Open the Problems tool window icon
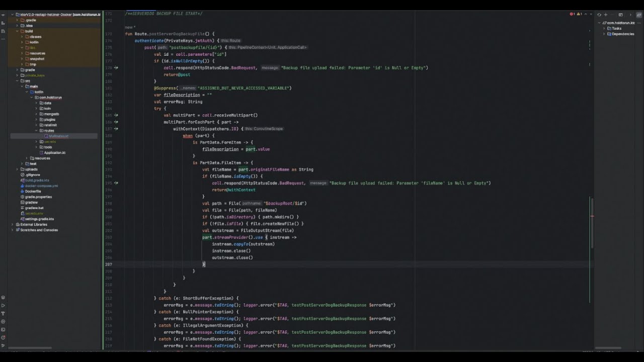The height and width of the screenshot is (362, 644). coord(3,337)
